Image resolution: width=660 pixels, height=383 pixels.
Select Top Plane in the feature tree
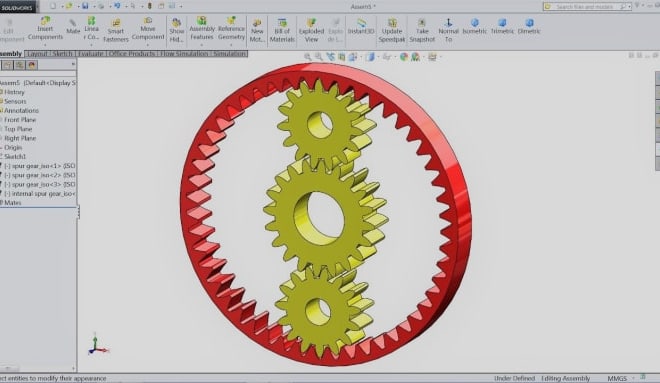pyautogui.click(x=18, y=129)
